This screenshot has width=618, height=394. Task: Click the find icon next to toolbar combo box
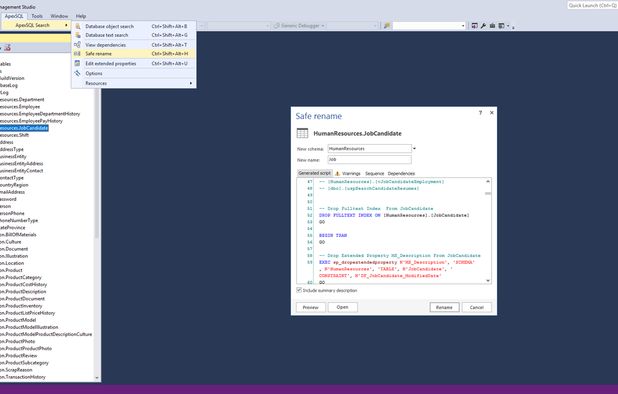click(x=387, y=26)
